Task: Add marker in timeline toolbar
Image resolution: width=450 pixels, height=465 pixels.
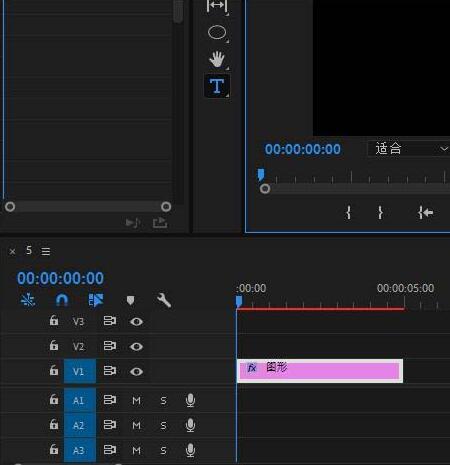Action: pyautogui.click(x=130, y=300)
